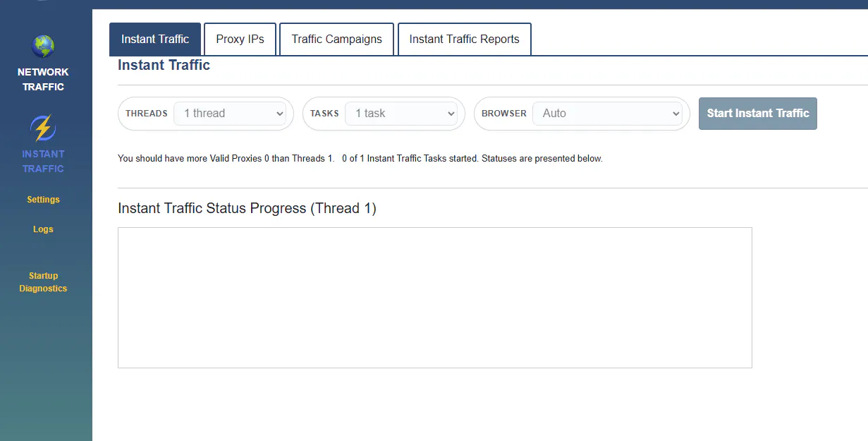This screenshot has height=441, width=868.
Task: Expand the Browser dropdown showing Auto
Action: 607,114
